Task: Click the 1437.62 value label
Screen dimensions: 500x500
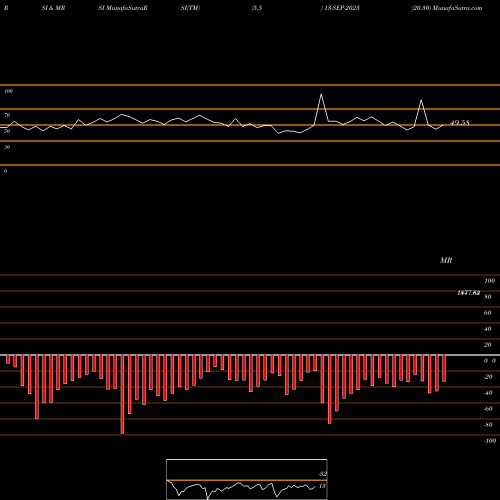Action: [x=469, y=293]
